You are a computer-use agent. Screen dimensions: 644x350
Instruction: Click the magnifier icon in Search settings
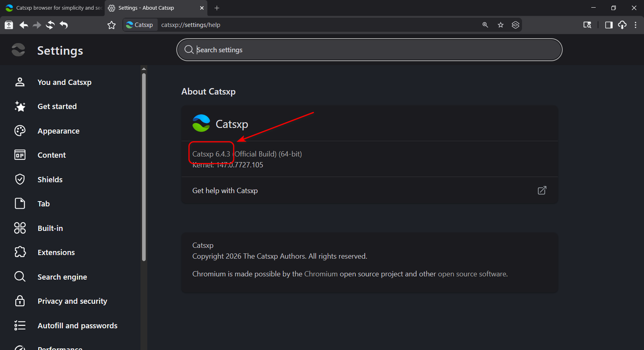(x=189, y=50)
